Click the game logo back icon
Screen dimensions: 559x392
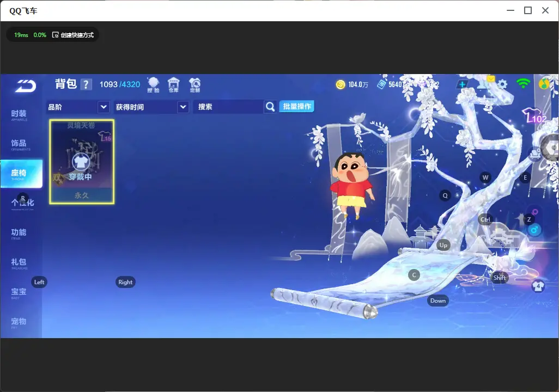tap(25, 86)
